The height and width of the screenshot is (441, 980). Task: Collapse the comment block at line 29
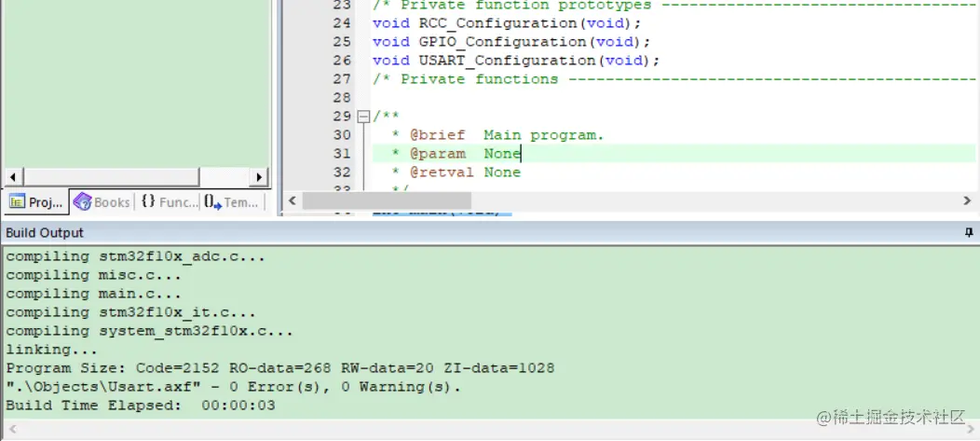tap(363, 117)
